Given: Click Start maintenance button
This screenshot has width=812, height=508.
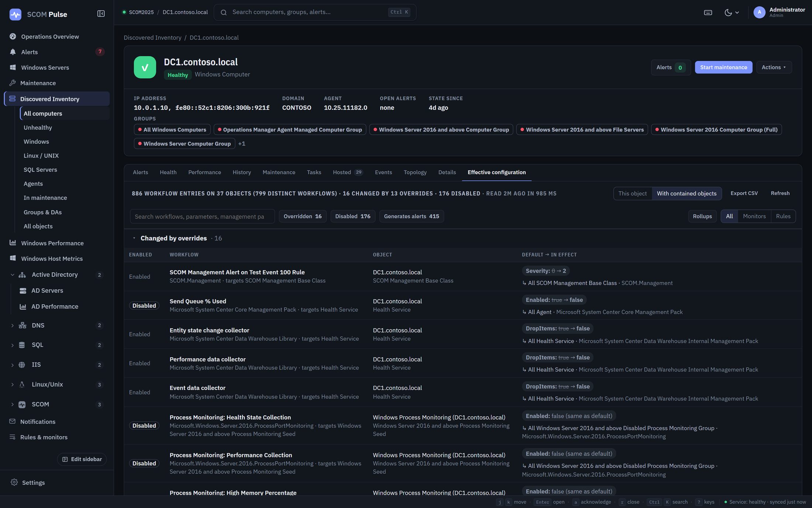Looking at the screenshot, I should tap(723, 67).
